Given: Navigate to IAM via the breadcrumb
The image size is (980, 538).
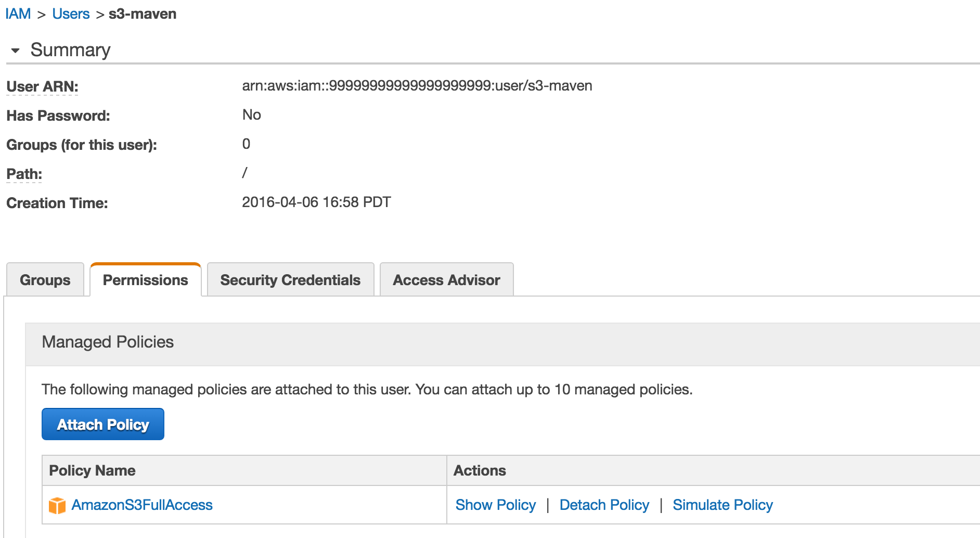Looking at the screenshot, I should pos(18,13).
